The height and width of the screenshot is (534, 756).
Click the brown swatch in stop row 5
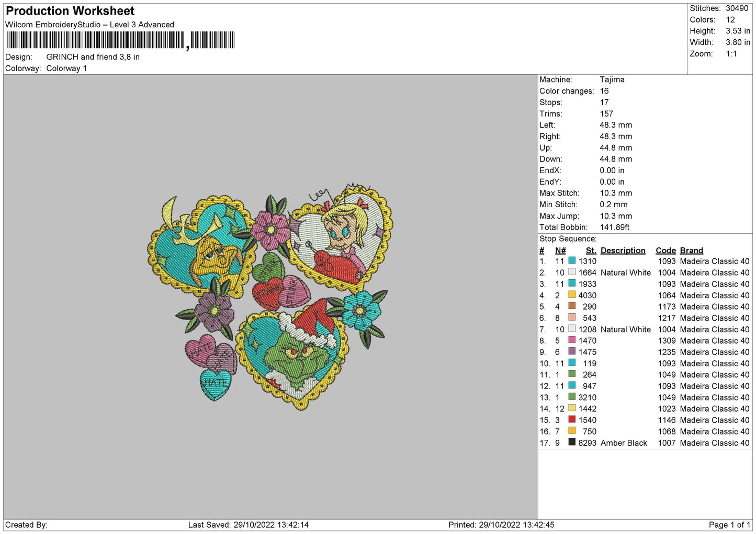point(572,306)
